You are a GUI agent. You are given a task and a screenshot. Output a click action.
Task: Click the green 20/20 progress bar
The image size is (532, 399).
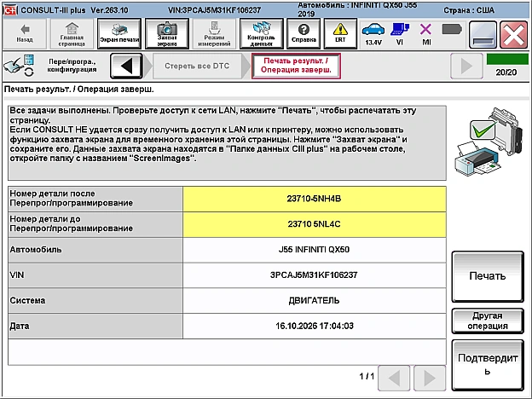coord(507,59)
